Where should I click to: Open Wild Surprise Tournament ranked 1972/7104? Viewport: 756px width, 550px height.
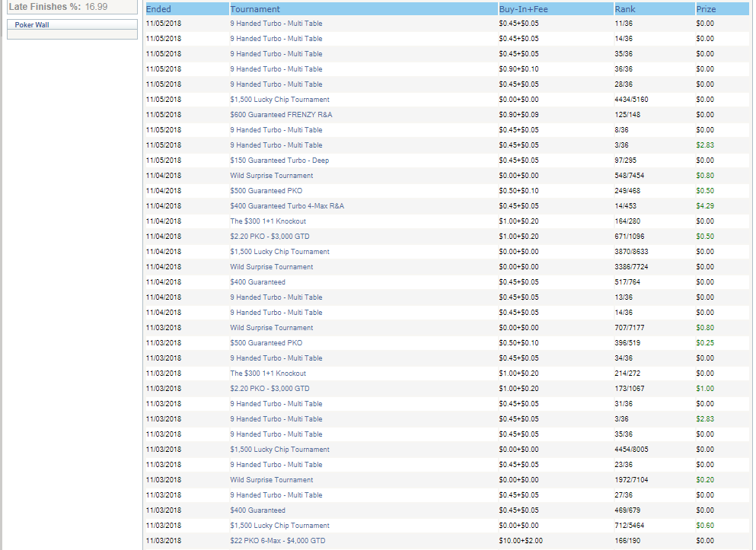tap(272, 480)
